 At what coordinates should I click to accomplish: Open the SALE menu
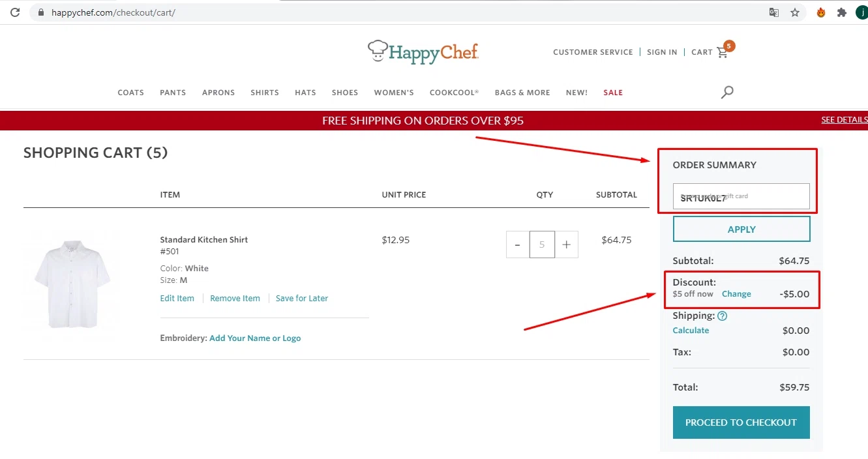(x=613, y=93)
